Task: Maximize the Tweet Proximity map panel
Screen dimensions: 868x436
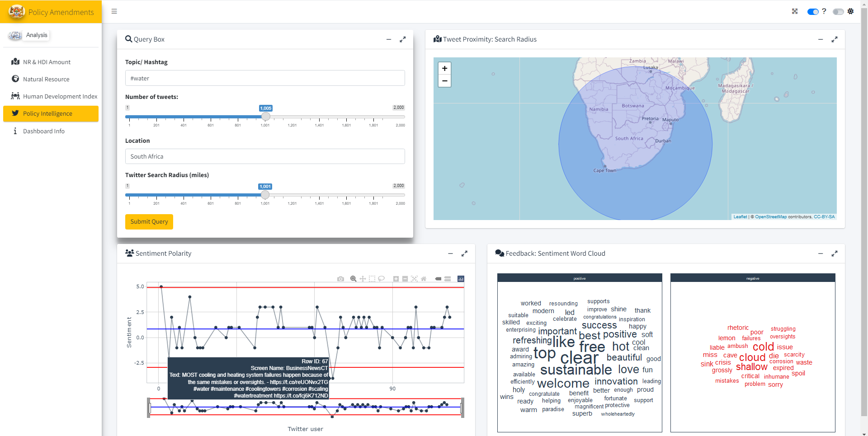Action: tap(835, 39)
